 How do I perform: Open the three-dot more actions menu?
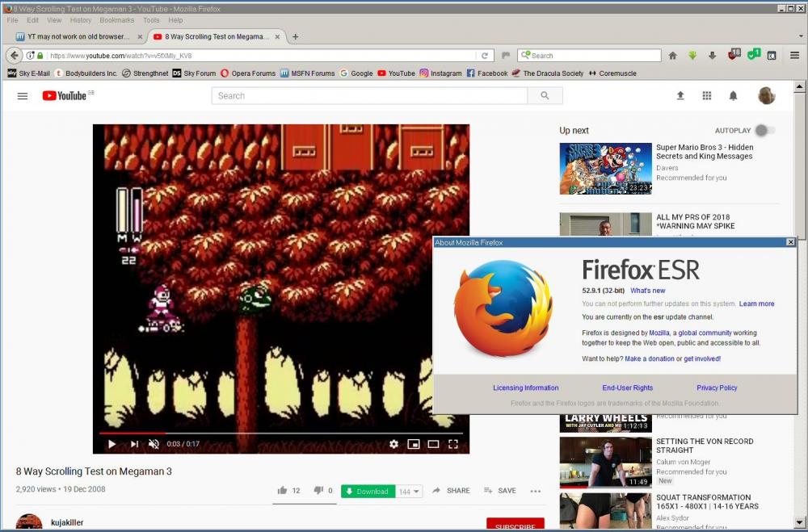(x=535, y=491)
